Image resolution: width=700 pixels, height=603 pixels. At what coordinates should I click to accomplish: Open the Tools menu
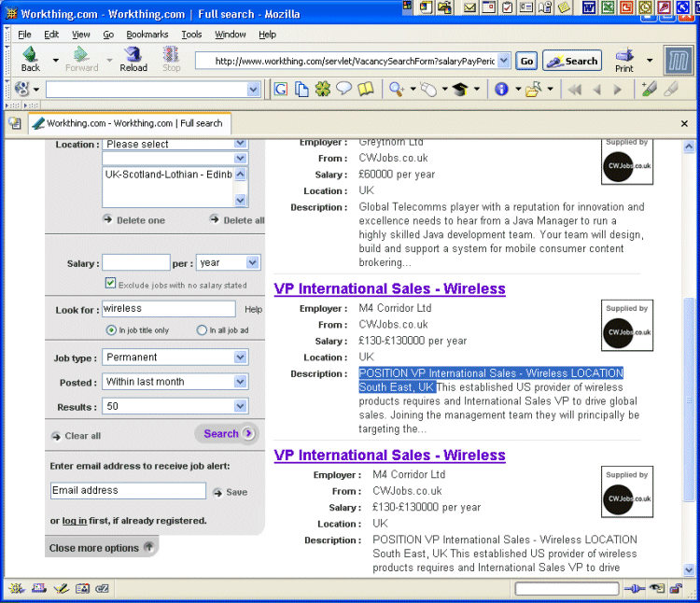tap(191, 35)
